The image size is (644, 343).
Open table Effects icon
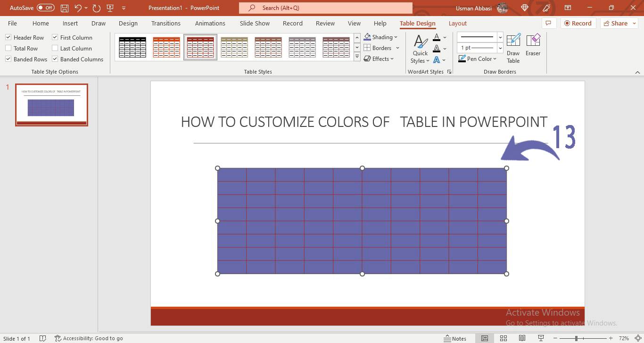[x=367, y=59]
